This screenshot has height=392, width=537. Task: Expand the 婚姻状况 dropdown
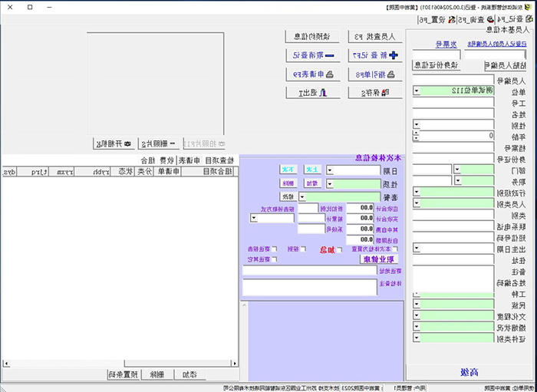click(417, 327)
